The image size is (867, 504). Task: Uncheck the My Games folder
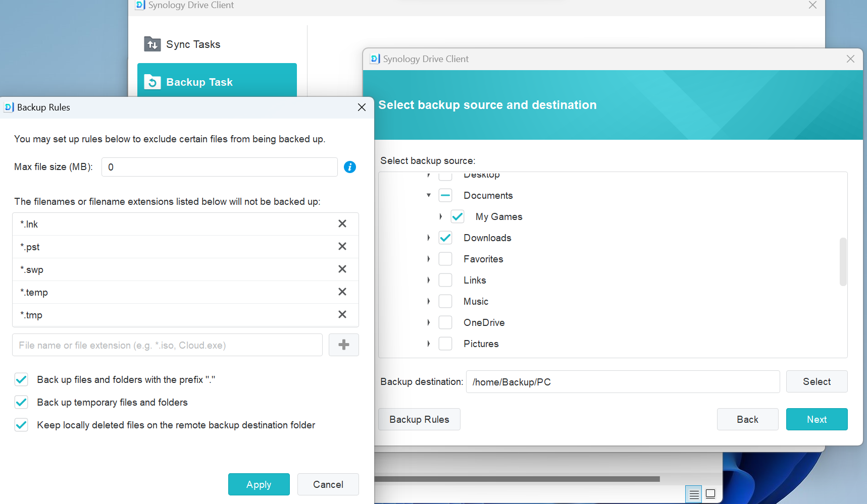(x=457, y=216)
